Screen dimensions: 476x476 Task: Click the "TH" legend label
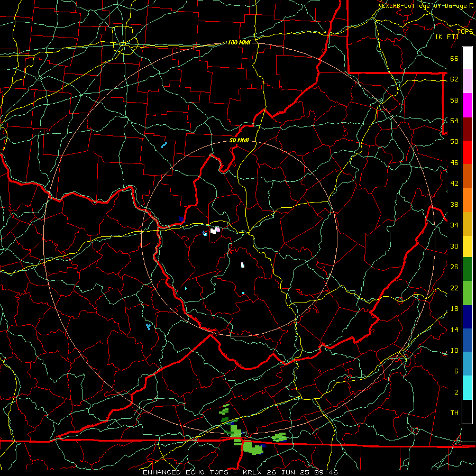[454, 413]
